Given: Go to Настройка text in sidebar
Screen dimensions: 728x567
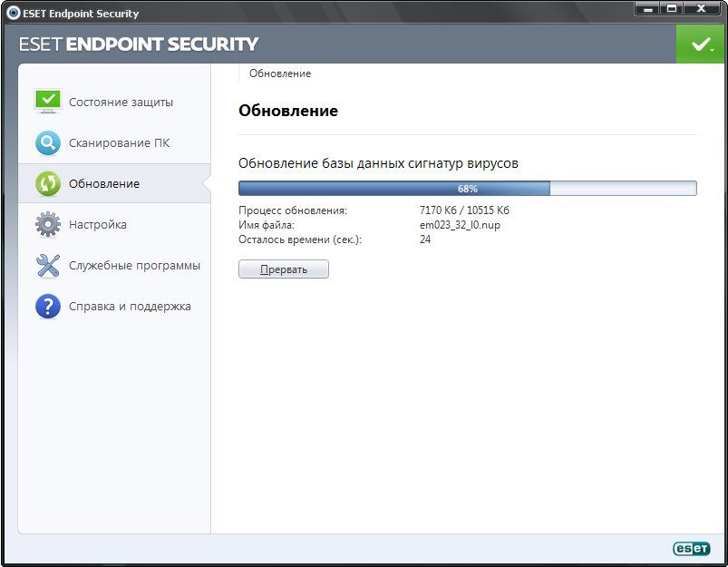Looking at the screenshot, I should (98, 225).
